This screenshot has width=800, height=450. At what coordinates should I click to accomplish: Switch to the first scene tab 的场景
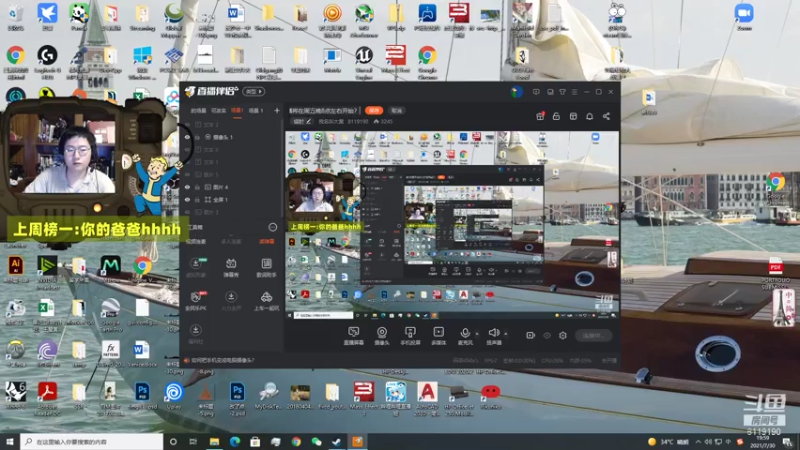point(198,110)
